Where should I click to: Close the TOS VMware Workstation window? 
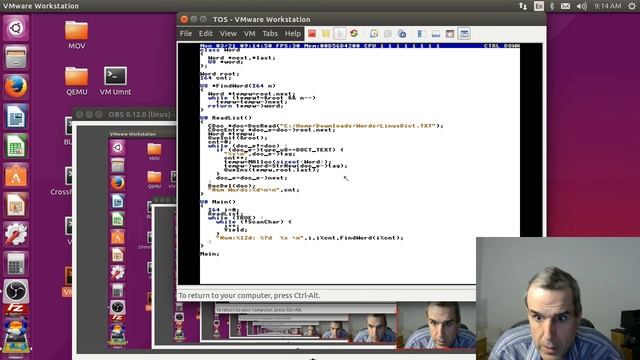[x=184, y=19]
